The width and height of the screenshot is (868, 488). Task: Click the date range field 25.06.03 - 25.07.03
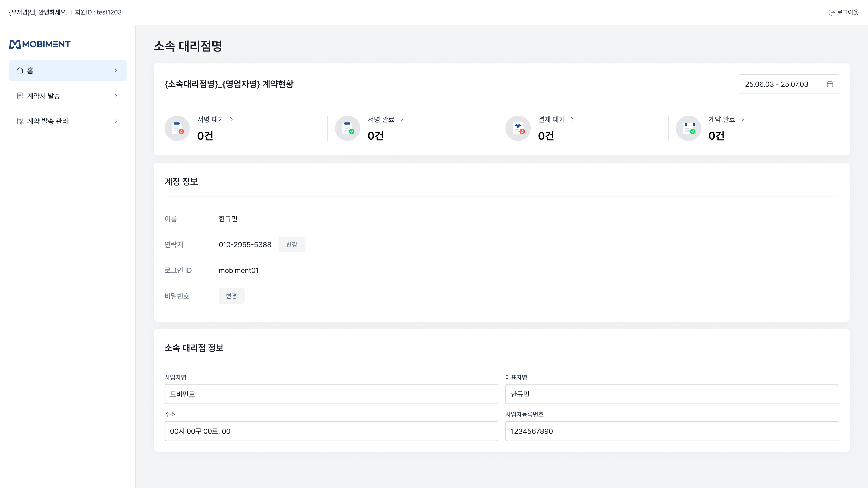pyautogui.click(x=789, y=84)
